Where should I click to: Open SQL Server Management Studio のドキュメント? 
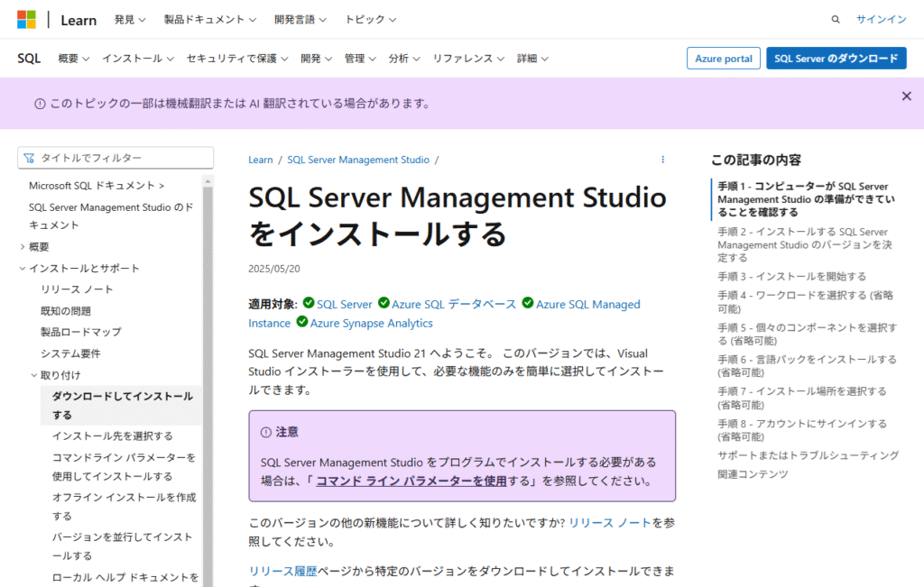click(x=111, y=216)
